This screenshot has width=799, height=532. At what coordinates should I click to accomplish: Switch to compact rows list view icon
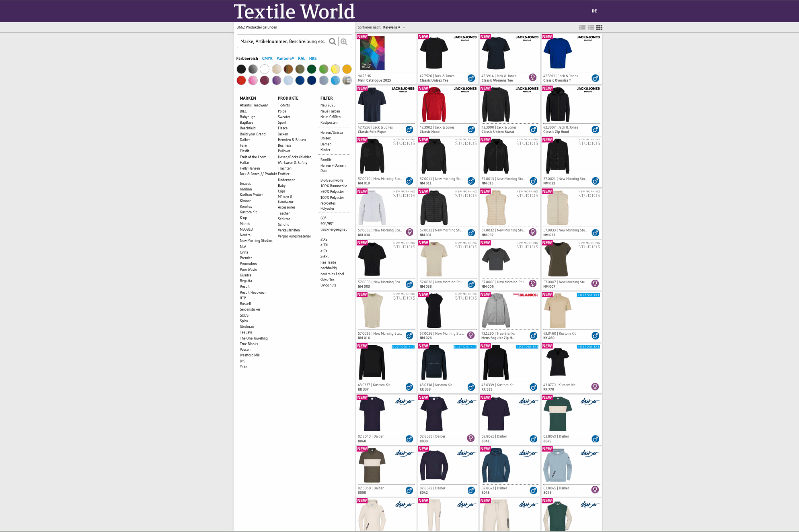coord(591,27)
